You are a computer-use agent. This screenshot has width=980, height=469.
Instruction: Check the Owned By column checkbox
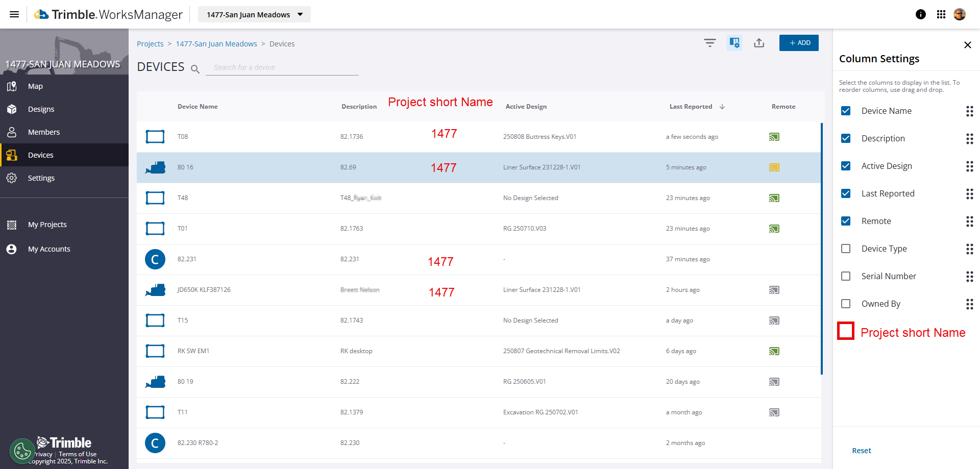point(846,304)
